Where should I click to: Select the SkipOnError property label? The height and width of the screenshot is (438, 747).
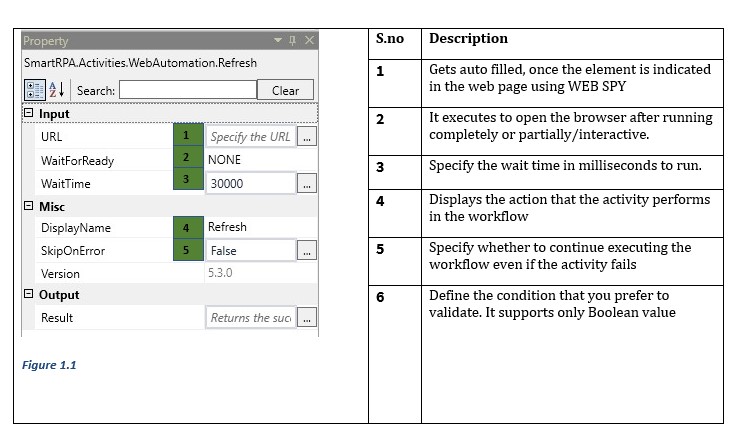(72, 251)
